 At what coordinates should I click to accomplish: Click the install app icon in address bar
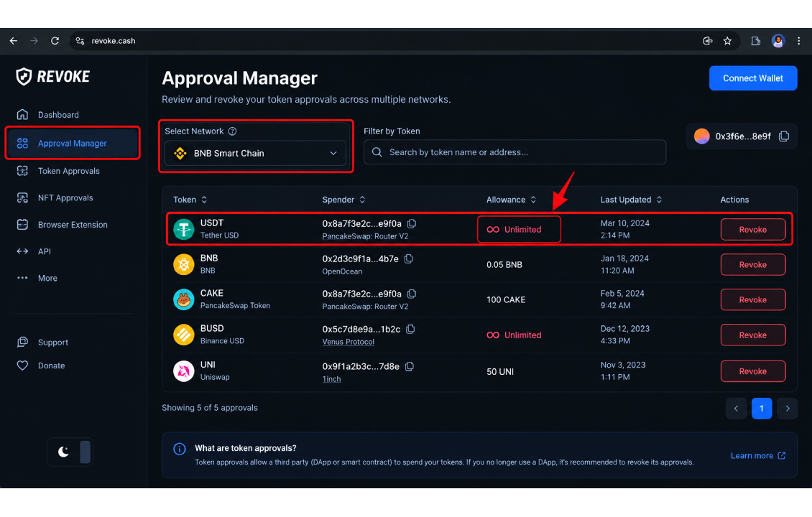[707, 41]
